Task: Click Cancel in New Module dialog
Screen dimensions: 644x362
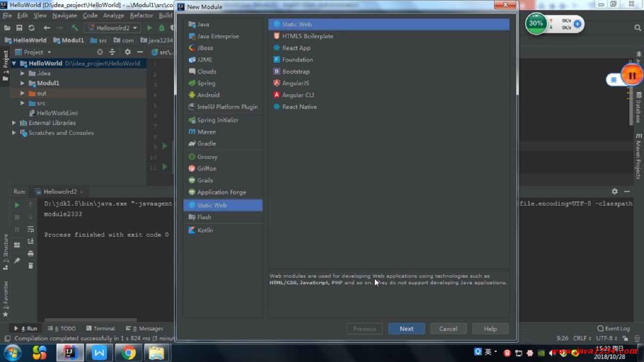Action: [448, 329]
